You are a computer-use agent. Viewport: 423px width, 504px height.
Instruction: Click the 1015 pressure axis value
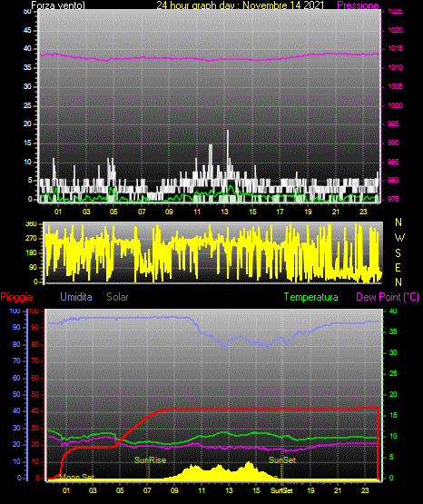(x=395, y=48)
